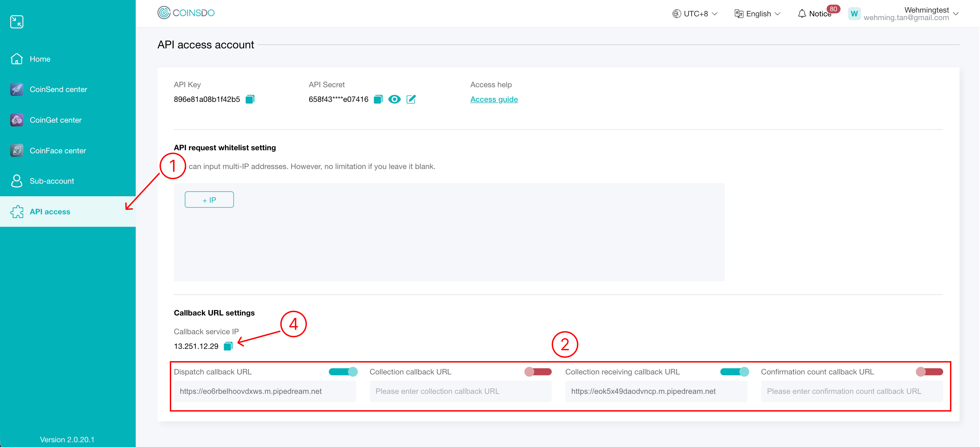
Task: Copy the API Key value
Action: click(x=250, y=99)
